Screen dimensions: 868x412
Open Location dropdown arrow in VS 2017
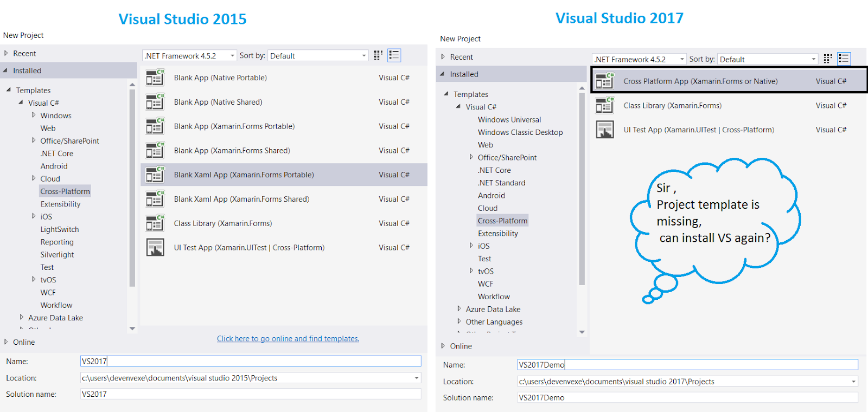[x=853, y=382]
